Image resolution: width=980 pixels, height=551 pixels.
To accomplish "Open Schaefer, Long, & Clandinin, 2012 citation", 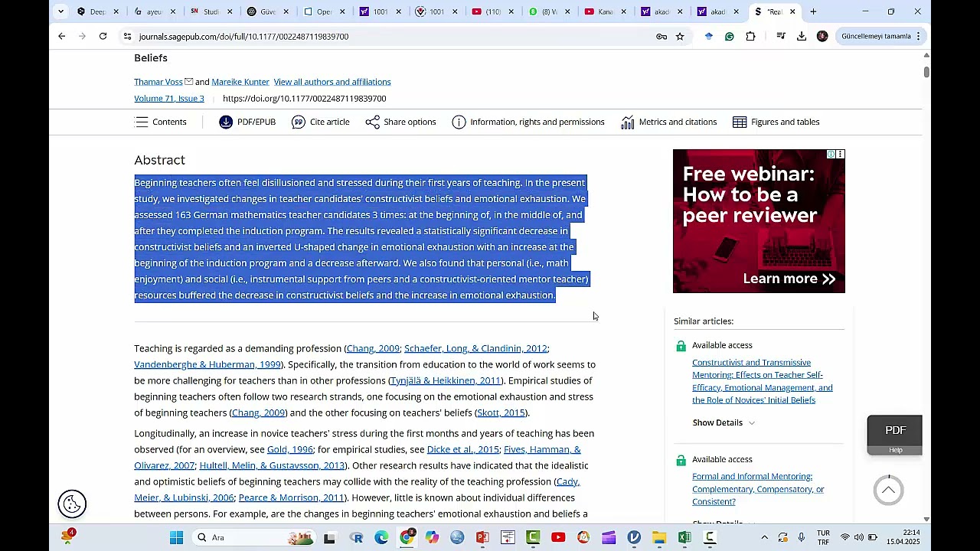I will pos(475,348).
